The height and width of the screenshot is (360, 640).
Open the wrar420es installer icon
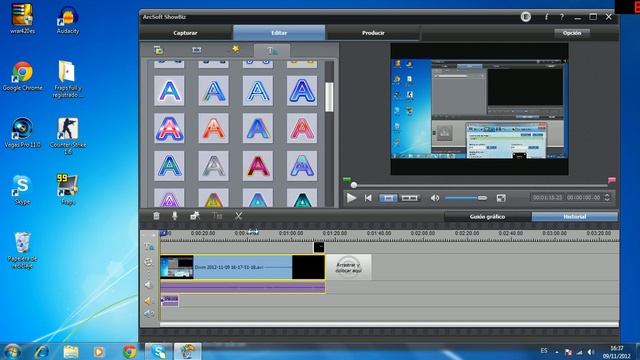click(22, 19)
